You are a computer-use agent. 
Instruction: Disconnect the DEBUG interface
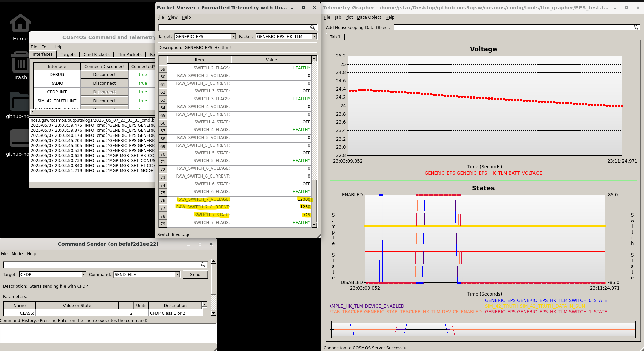click(104, 75)
